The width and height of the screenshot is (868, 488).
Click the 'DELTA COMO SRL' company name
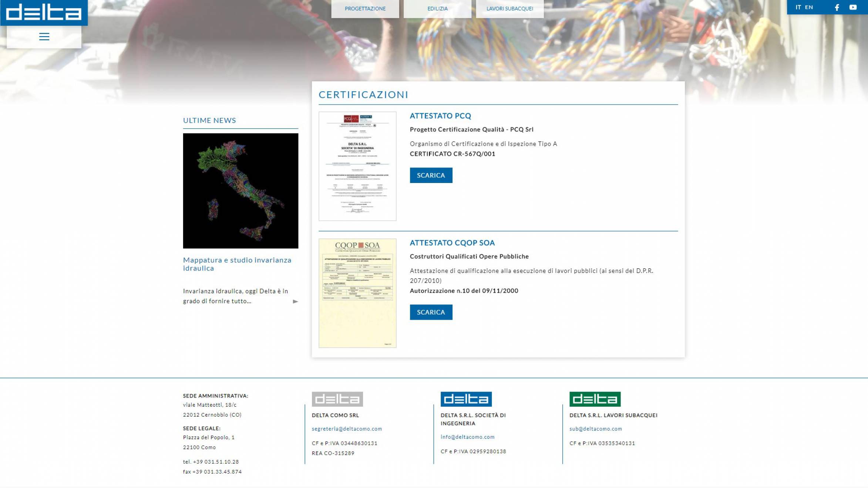pyautogui.click(x=335, y=415)
